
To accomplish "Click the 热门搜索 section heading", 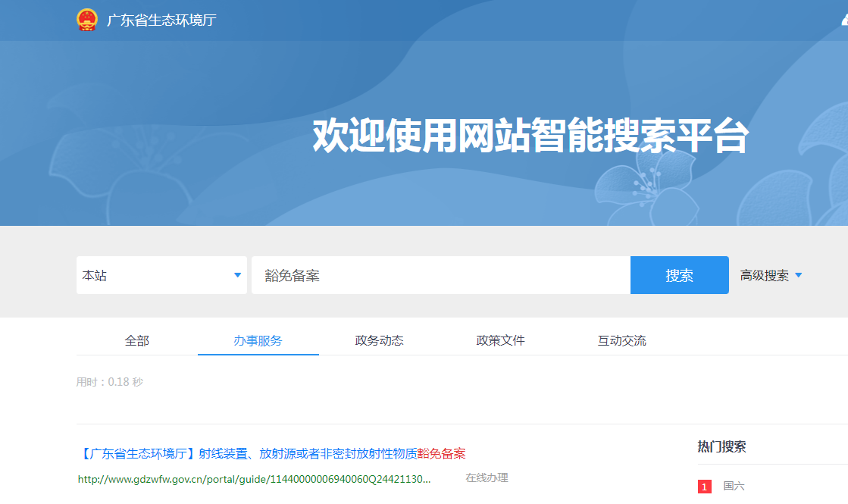I will [721, 446].
